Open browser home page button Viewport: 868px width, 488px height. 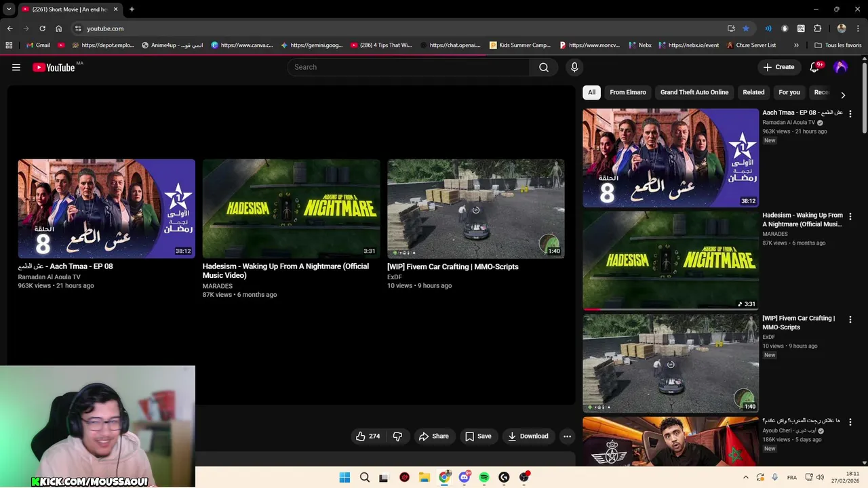(x=58, y=28)
